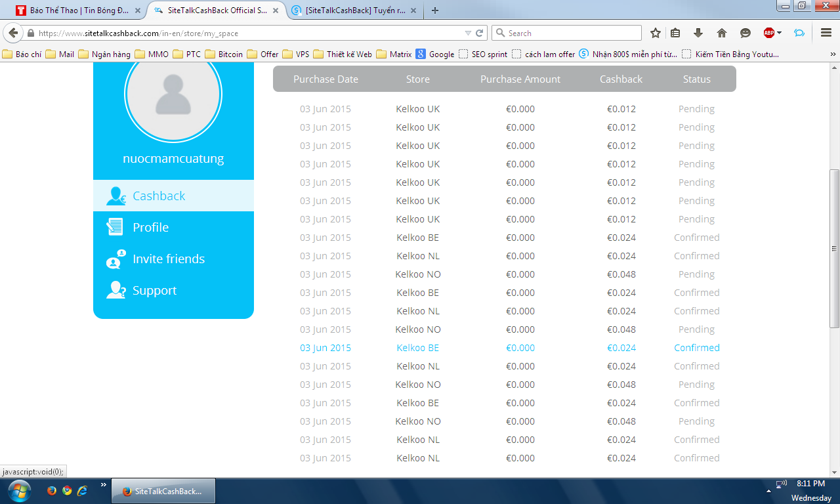Screen dimensions: 840x504
Task: Open the Mail bookmark folder
Action: pos(59,54)
